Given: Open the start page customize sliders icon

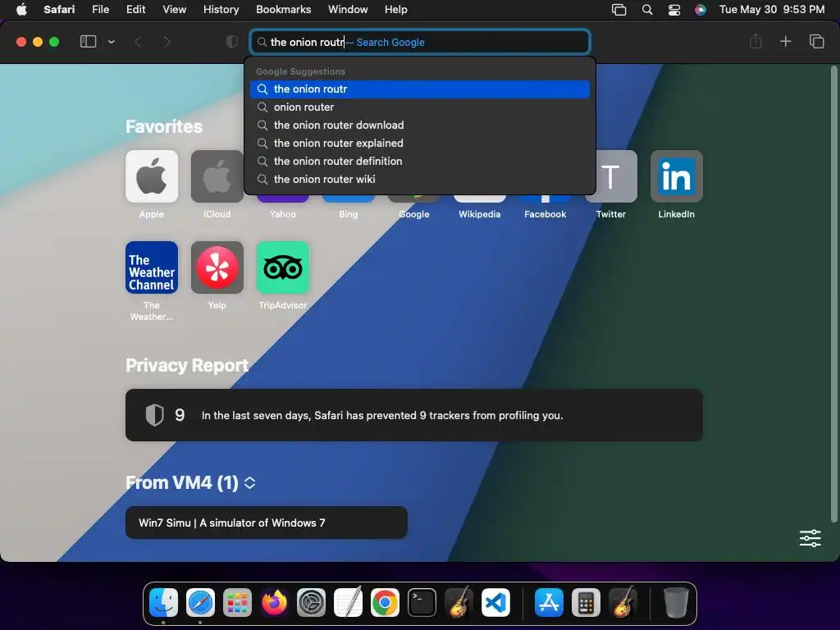Looking at the screenshot, I should [x=810, y=538].
